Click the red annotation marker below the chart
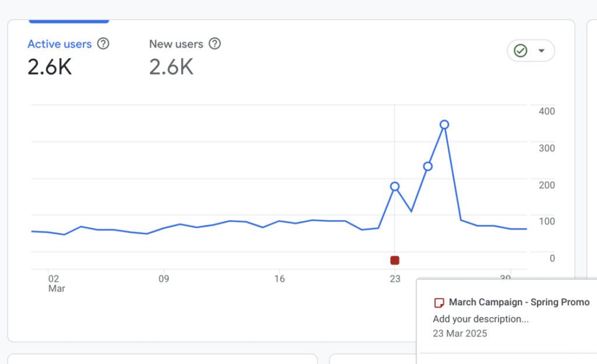This screenshot has height=364, width=597. (395, 260)
